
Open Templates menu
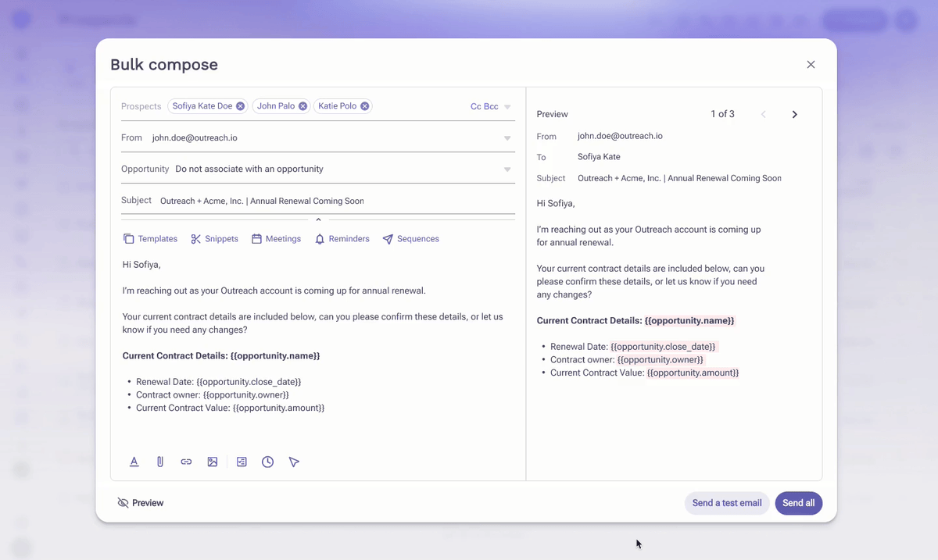pyautogui.click(x=150, y=239)
